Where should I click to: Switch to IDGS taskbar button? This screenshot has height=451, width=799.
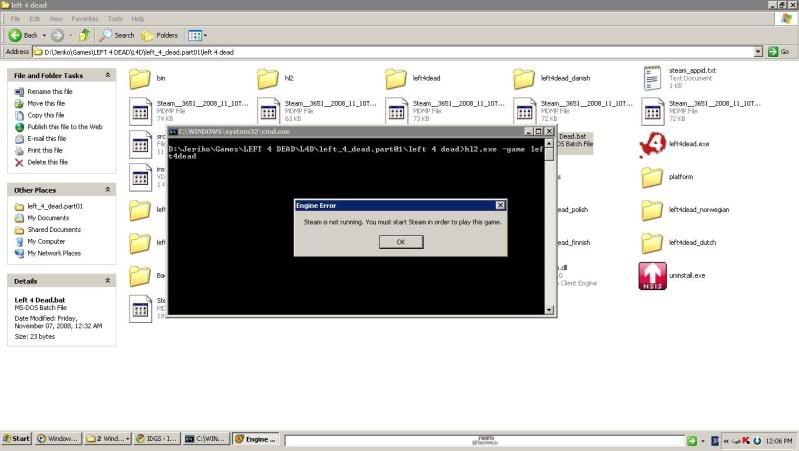[157, 439]
